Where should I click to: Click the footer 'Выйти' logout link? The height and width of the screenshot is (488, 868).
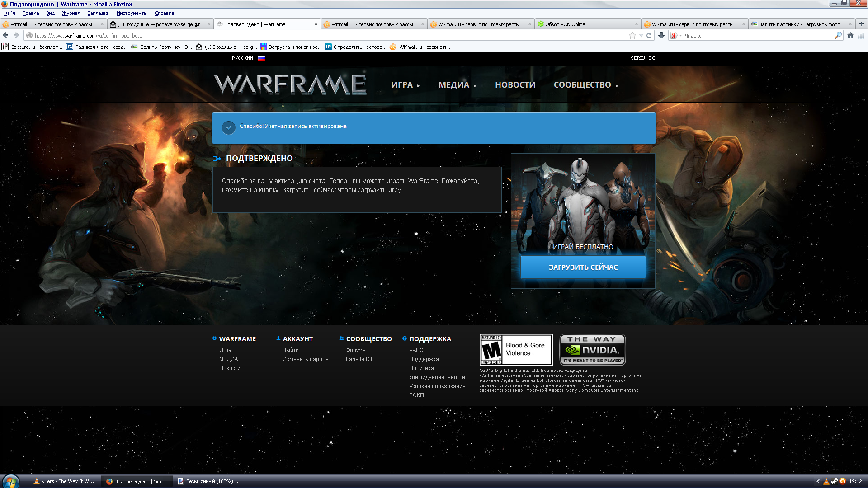tap(290, 350)
